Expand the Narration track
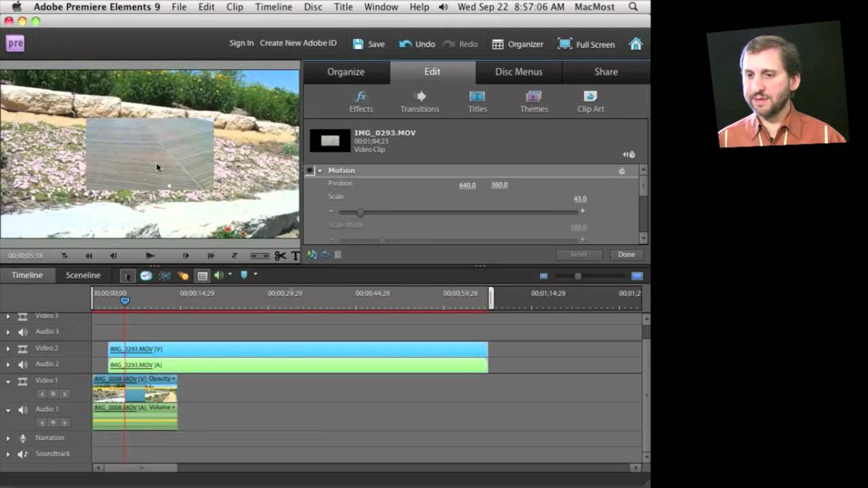Viewport: 868px width, 488px height. (x=8, y=438)
